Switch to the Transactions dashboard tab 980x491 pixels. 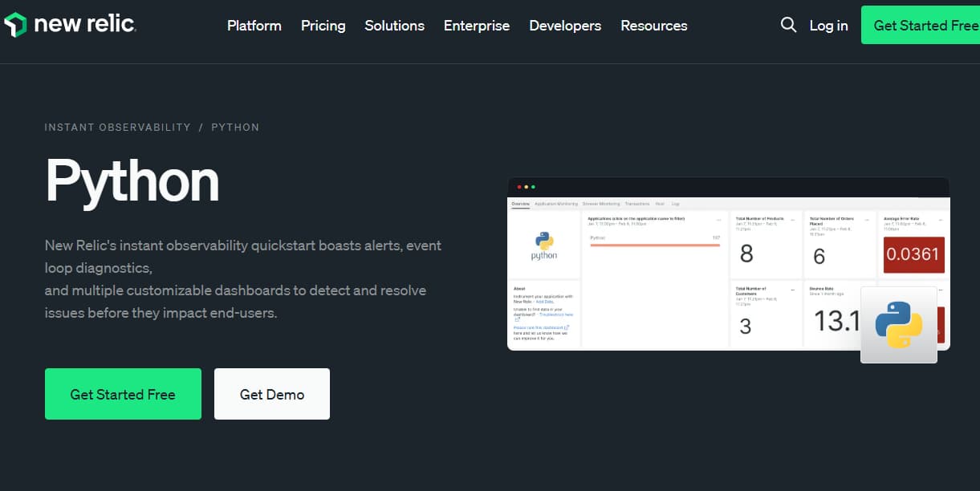coord(636,204)
